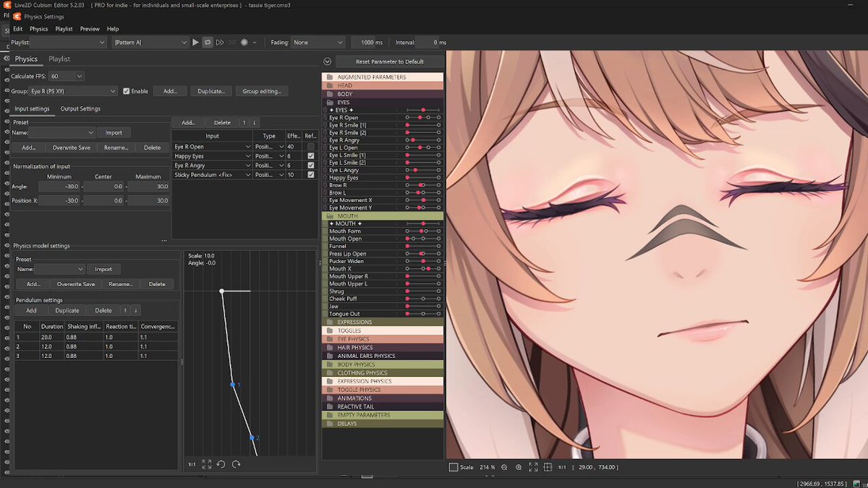Screen dimensions: 868x488
Task: Toggle Ref checkbox for Eye R Open
Action: pyautogui.click(x=310, y=147)
